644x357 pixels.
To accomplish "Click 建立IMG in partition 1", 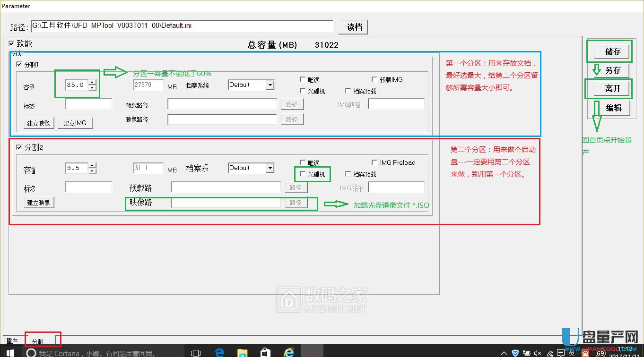I will point(75,123).
